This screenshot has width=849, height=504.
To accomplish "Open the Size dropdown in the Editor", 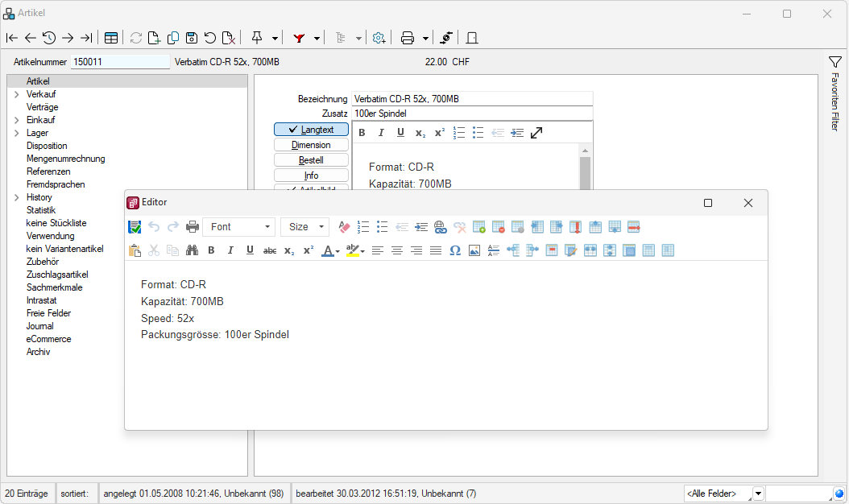I will [x=304, y=227].
